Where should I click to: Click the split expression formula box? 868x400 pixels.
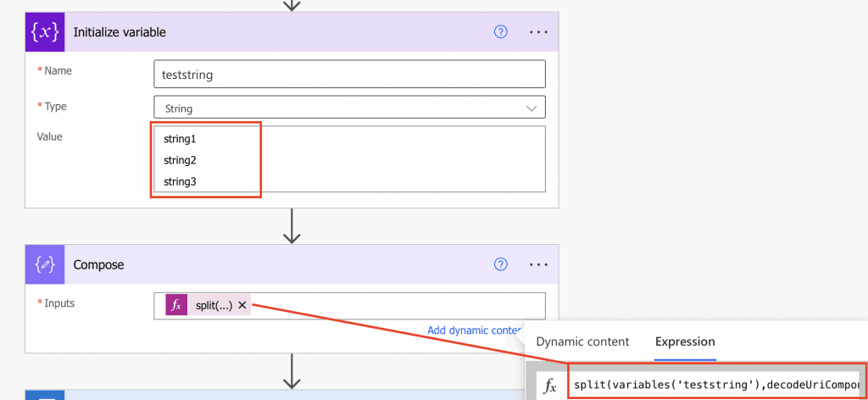click(x=716, y=383)
